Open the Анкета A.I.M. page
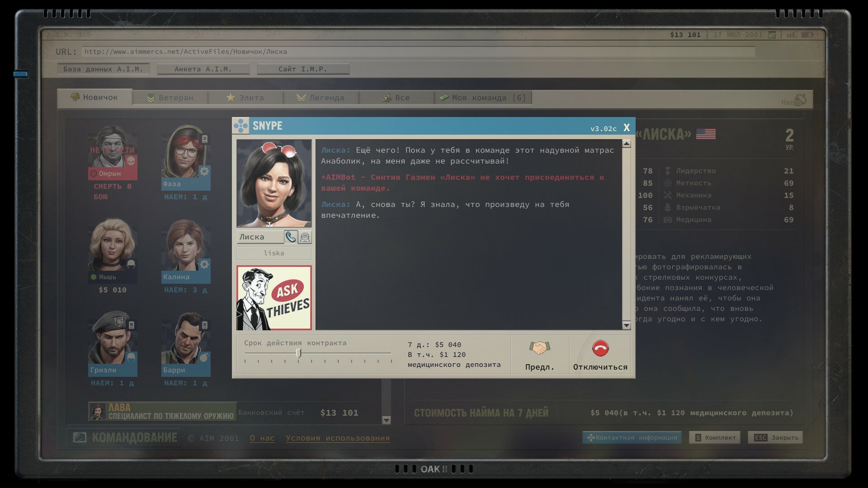The image size is (868, 488). tap(203, 69)
